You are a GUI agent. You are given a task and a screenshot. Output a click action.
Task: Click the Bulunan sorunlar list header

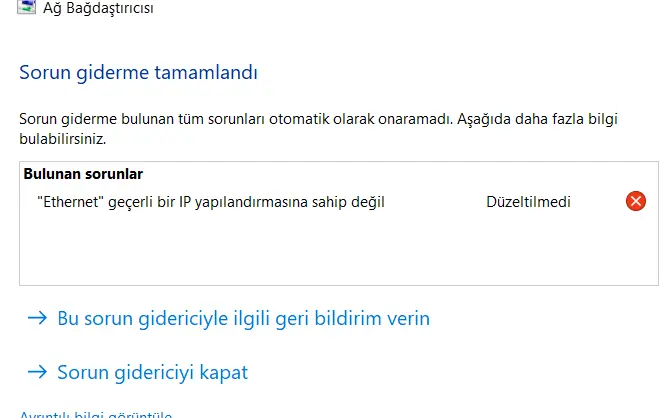click(83, 174)
